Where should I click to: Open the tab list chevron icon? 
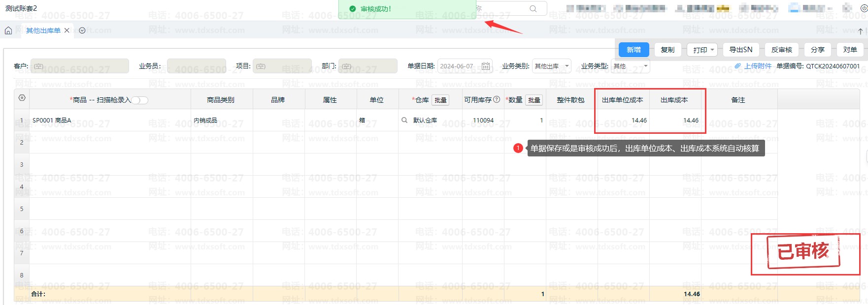point(82,30)
